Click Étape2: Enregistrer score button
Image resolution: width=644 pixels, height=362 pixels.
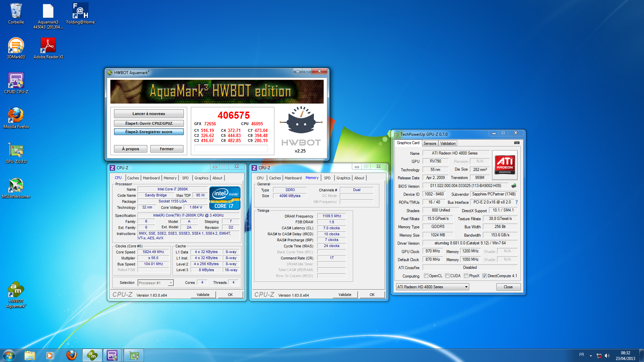149,132
